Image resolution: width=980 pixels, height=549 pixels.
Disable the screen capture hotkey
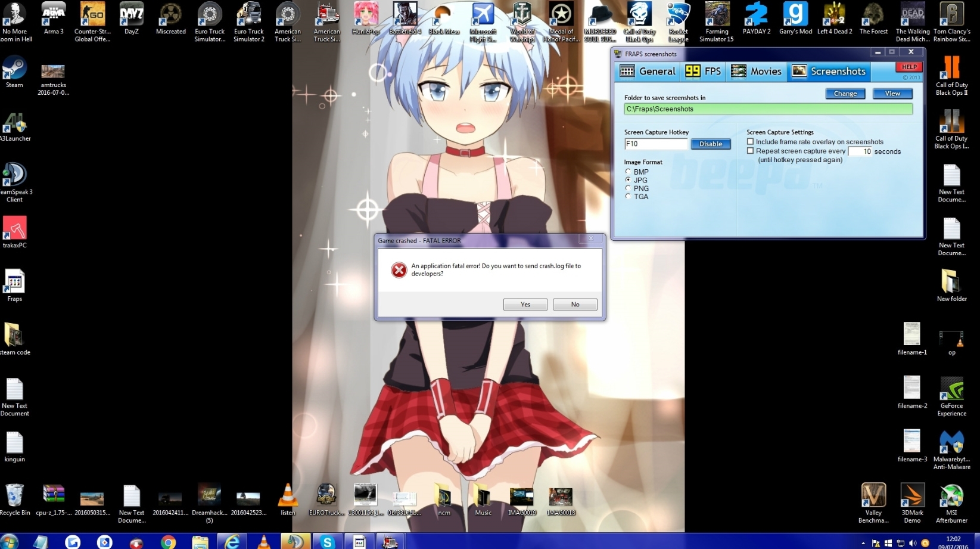point(711,144)
